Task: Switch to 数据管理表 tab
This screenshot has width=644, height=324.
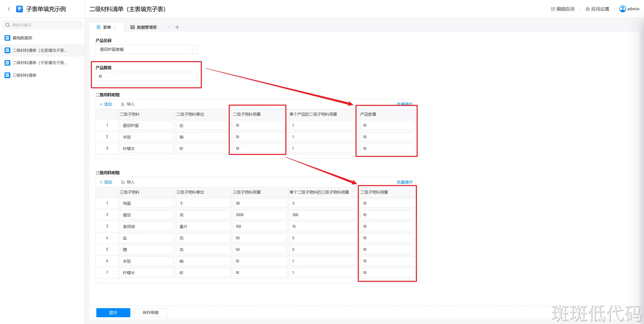Action: pos(144,27)
